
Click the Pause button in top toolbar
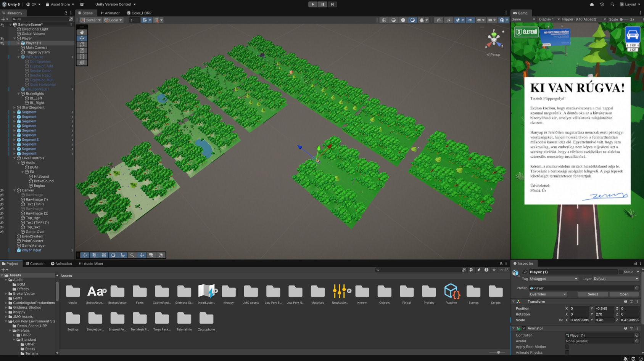pos(323,4)
